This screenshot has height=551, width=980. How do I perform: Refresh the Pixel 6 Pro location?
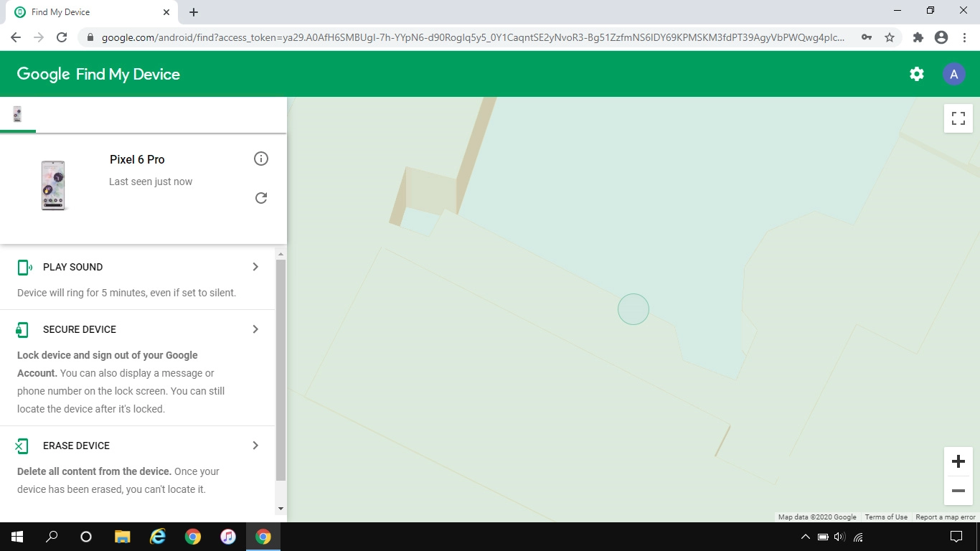coord(261,198)
